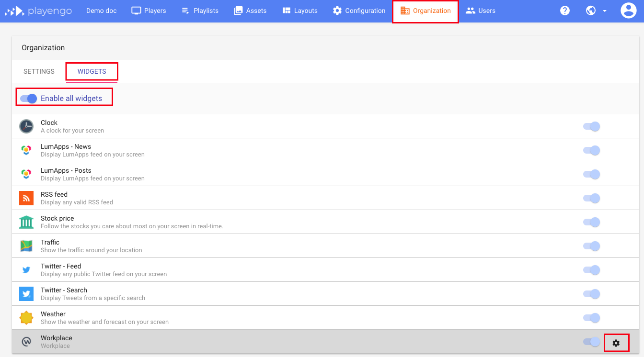
Task: Click the Weather sun icon
Action: tap(26, 318)
